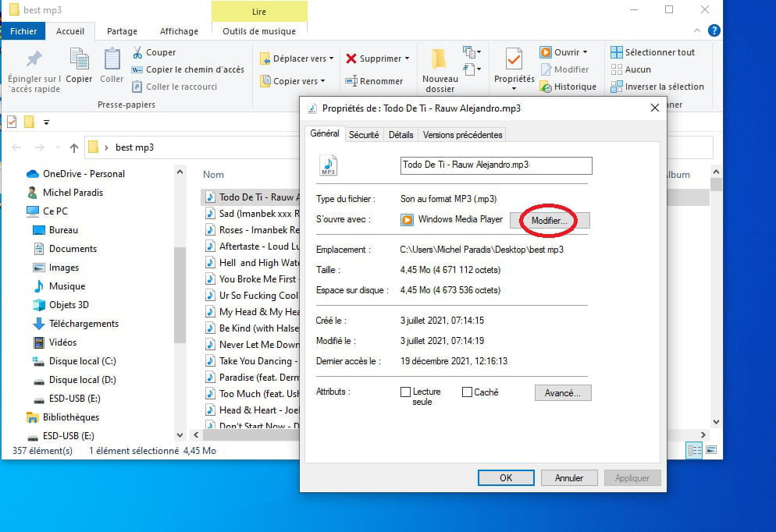The image size is (776, 532).
Task: Click the Coller clipboard icon
Action: [112, 60]
